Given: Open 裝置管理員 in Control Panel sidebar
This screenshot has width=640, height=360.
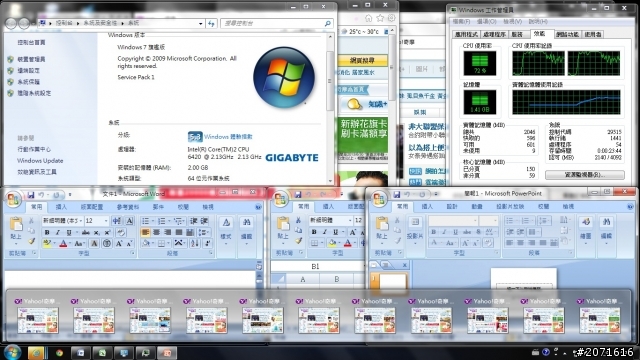Looking at the screenshot, I should coord(31,59).
